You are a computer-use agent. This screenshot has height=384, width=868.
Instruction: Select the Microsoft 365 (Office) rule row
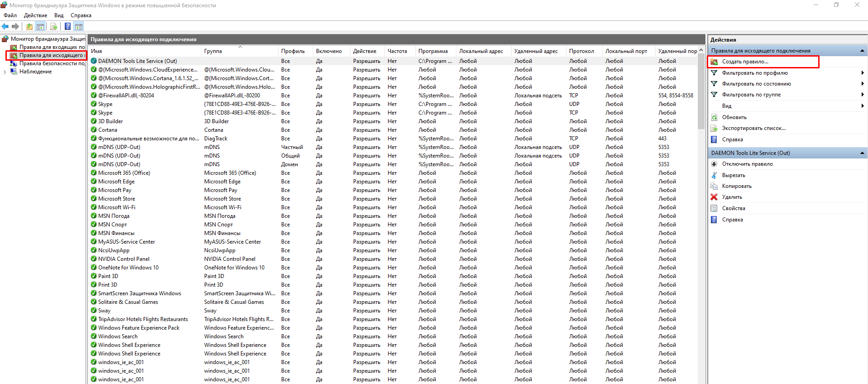(393, 173)
